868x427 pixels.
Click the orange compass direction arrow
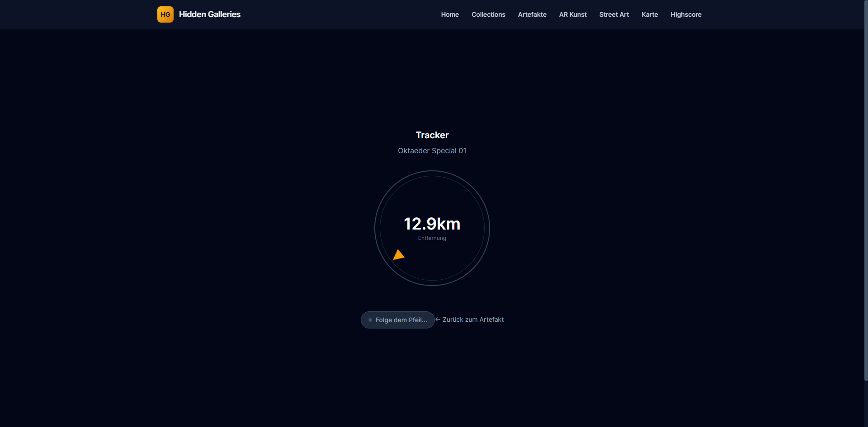(x=398, y=255)
